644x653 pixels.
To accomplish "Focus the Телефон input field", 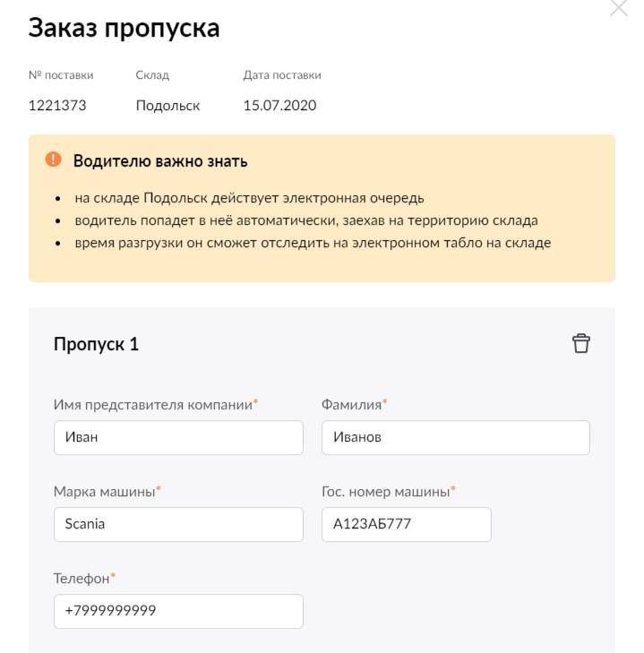I will tap(178, 611).
